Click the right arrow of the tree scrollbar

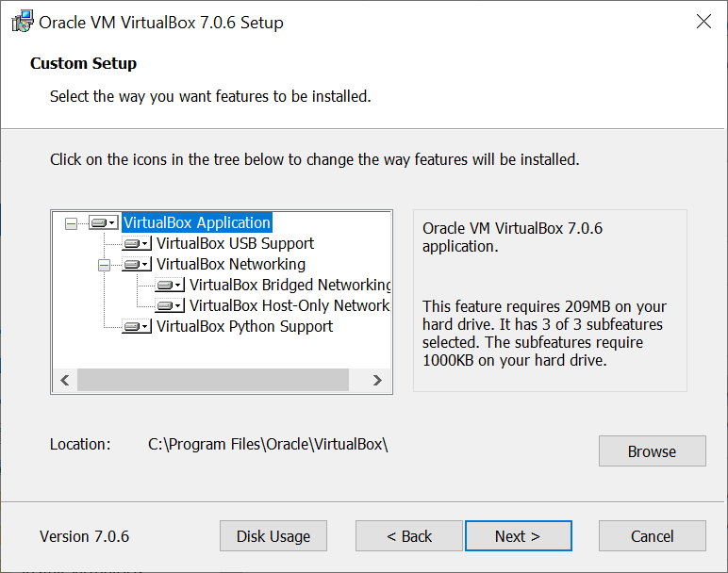pos(377,381)
